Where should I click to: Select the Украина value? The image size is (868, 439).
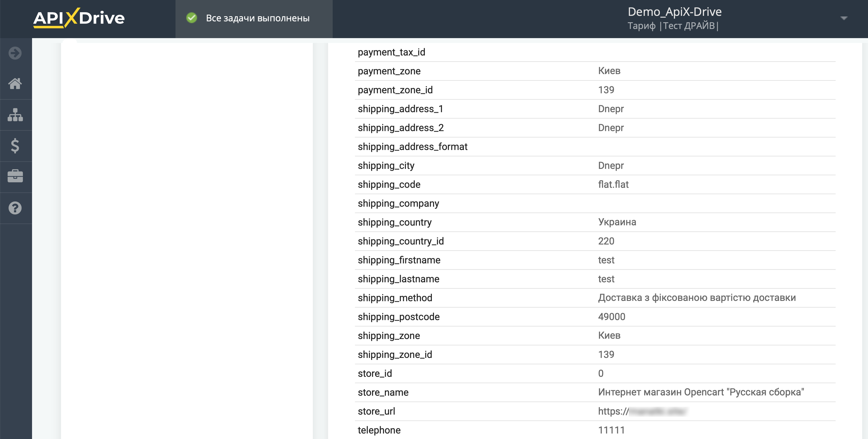(617, 222)
